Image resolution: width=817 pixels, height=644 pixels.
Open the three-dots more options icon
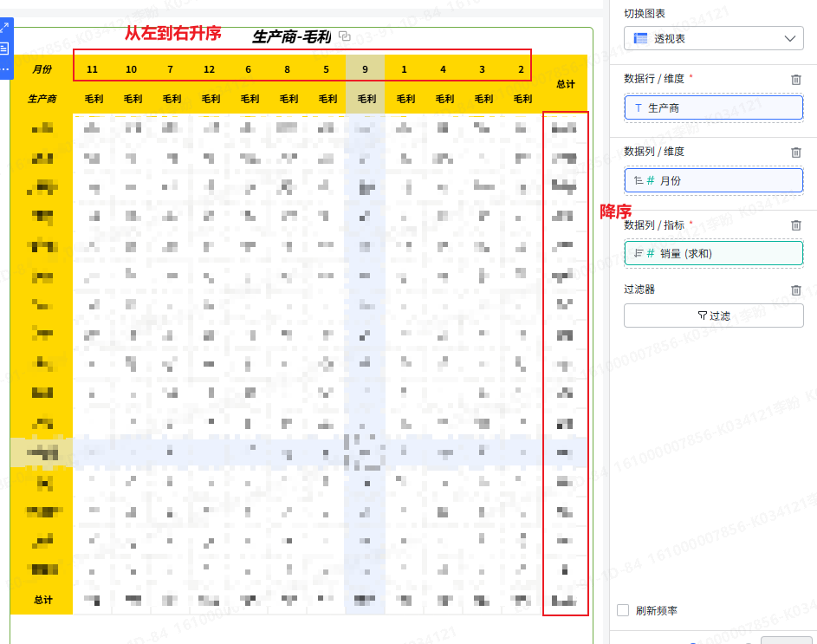point(4,68)
